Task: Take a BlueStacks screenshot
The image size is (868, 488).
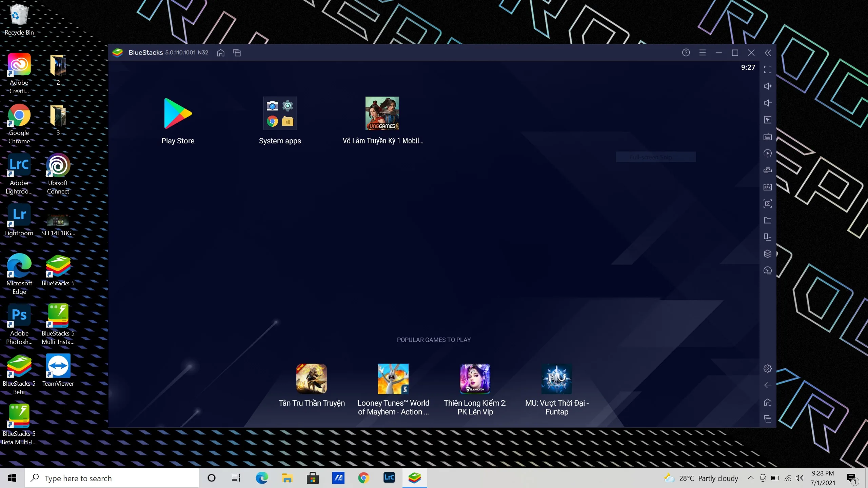Action: click(x=768, y=203)
